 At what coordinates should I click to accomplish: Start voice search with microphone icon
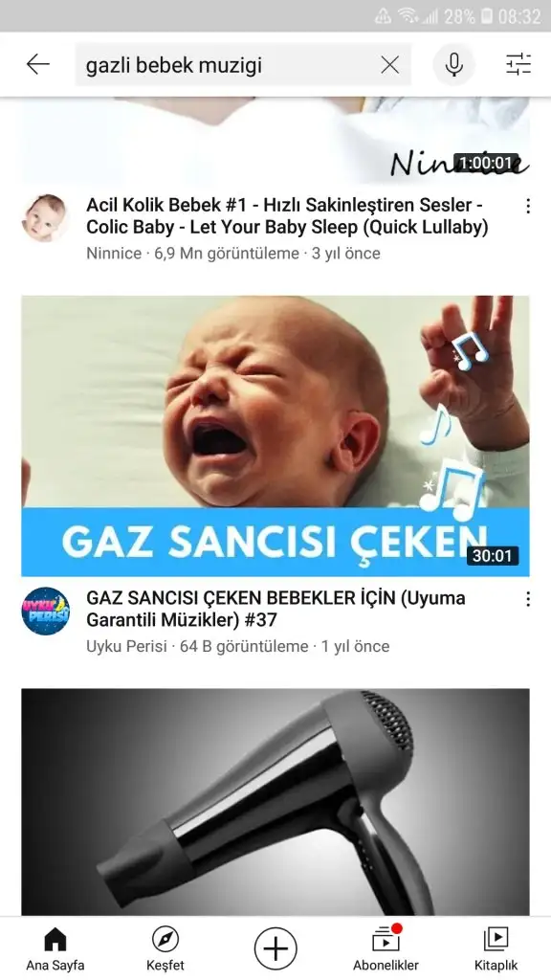pyautogui.click(x=454, y=64)
